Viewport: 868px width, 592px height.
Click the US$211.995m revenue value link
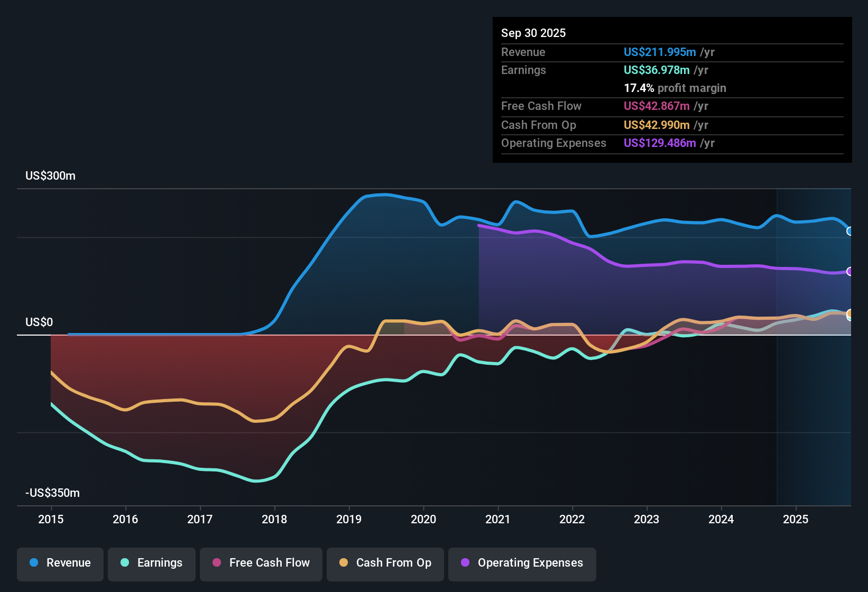click(660, 52)
